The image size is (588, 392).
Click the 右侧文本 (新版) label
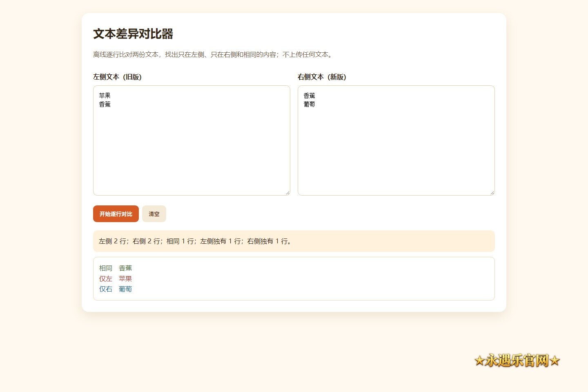click(322, 77)
